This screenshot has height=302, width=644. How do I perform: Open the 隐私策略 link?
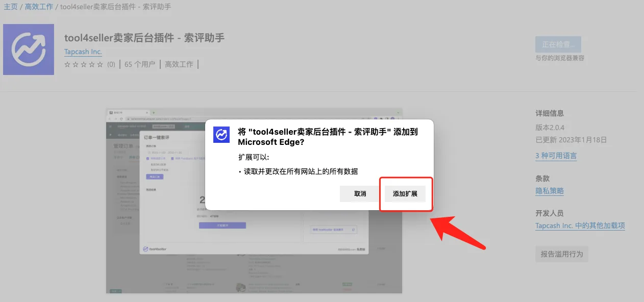[x=550, y=191]
